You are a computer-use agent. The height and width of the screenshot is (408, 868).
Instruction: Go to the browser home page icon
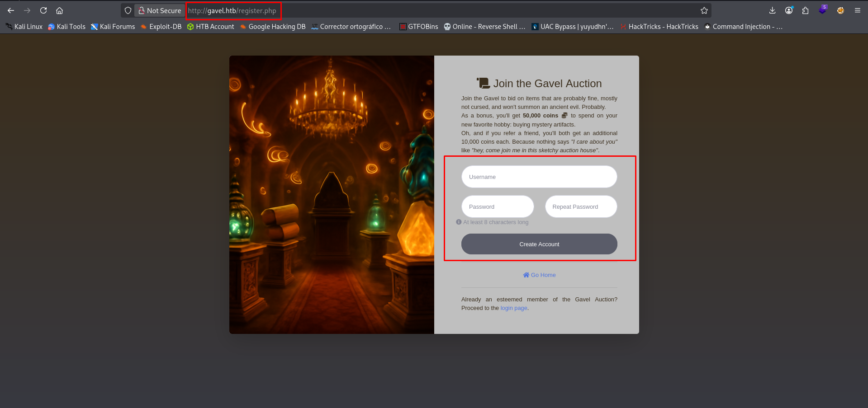[59, 10]
